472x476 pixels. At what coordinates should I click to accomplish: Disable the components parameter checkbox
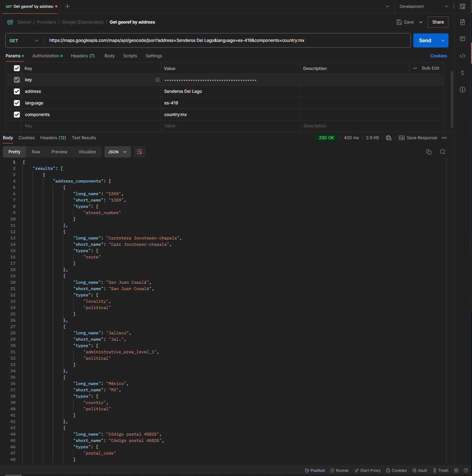pyautogui.click(x=17, y=115)
